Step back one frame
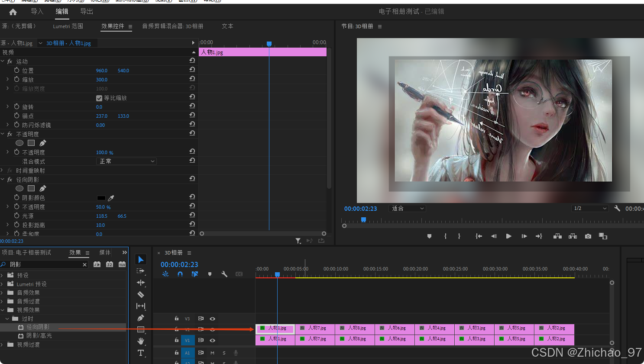Viewport: 644px width, 364px height. pos(494,236)
